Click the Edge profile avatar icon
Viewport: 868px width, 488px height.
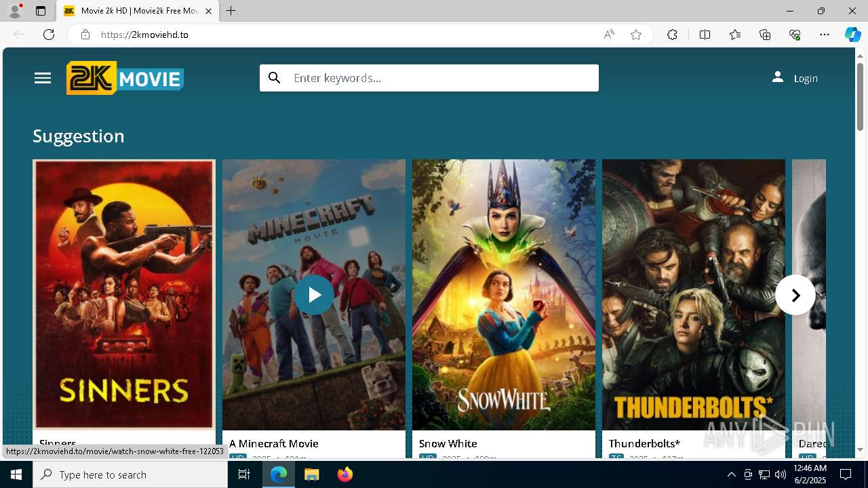[x=15, y=11]
